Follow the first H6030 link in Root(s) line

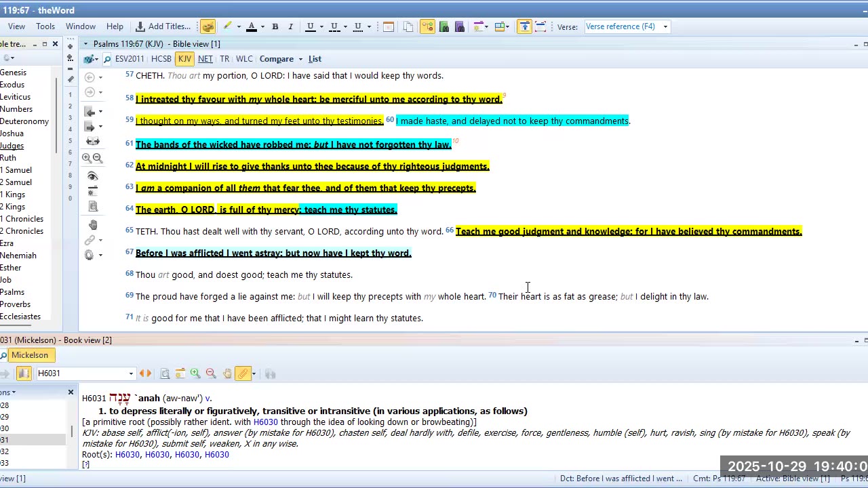tap(127, 455)
